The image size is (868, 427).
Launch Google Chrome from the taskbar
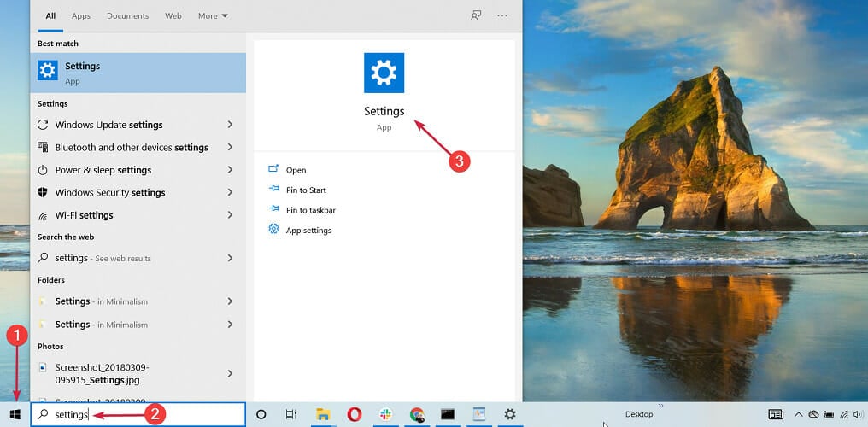[x=416, y=414]
